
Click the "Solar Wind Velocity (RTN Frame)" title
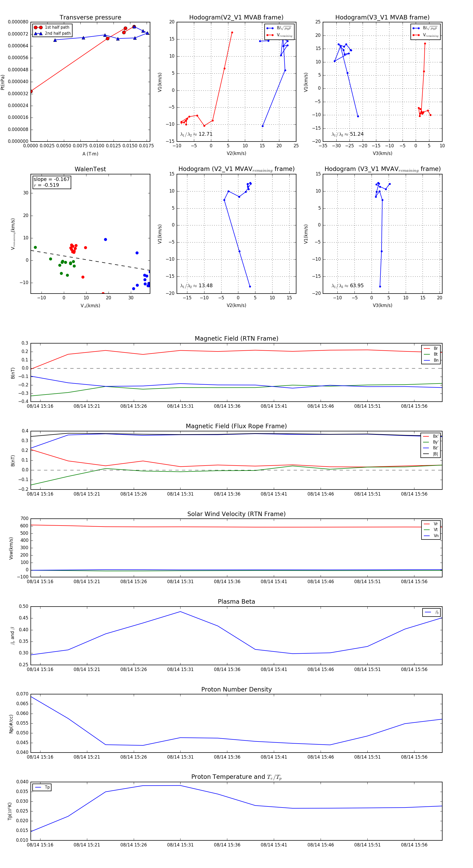click(236, 514)
